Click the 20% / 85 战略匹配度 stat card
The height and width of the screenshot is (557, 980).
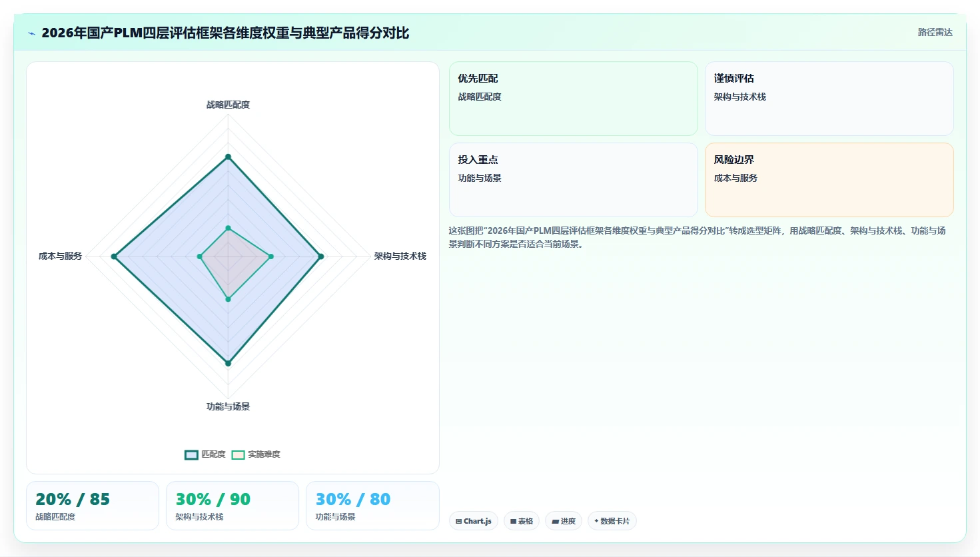(x=93, y=506)
